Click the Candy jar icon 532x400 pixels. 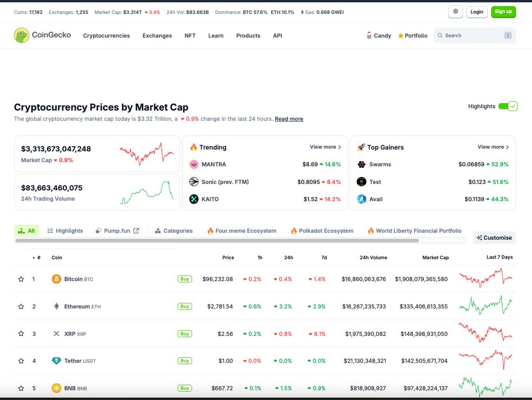(x=369, y=36)
